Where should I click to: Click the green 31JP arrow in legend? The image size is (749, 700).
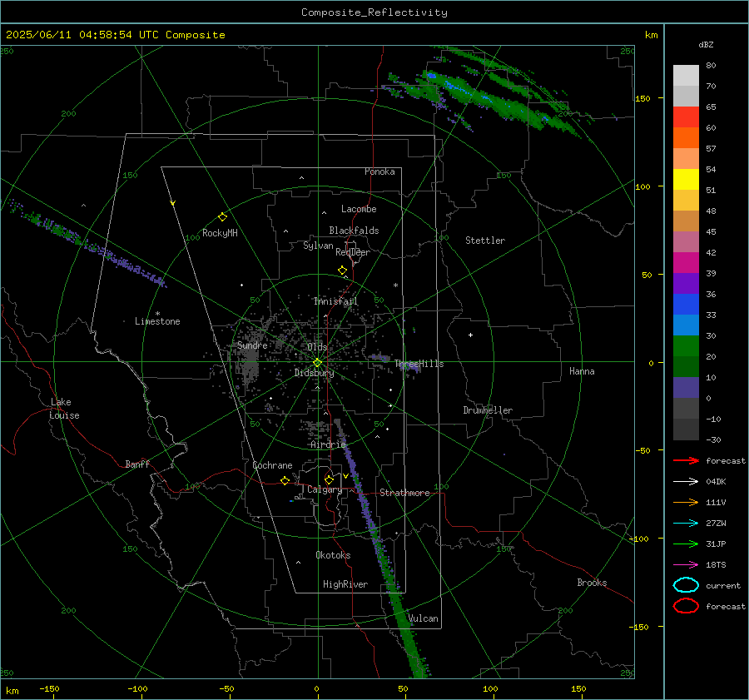point(686,544)
